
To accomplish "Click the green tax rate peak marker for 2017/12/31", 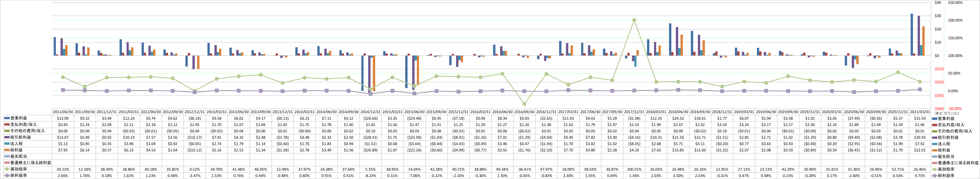I will tap(634, 20).
